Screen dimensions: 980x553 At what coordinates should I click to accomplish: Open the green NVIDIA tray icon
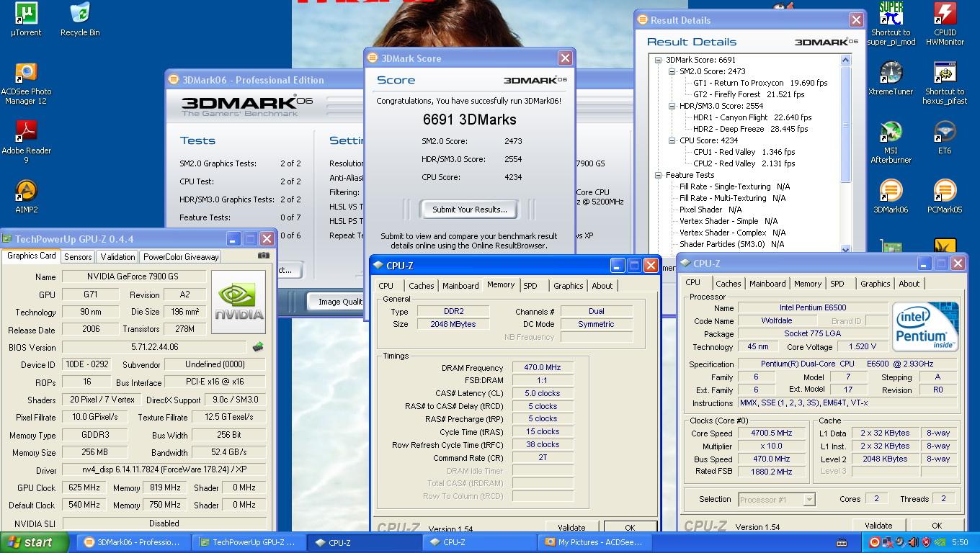click(x=940, y=542)
